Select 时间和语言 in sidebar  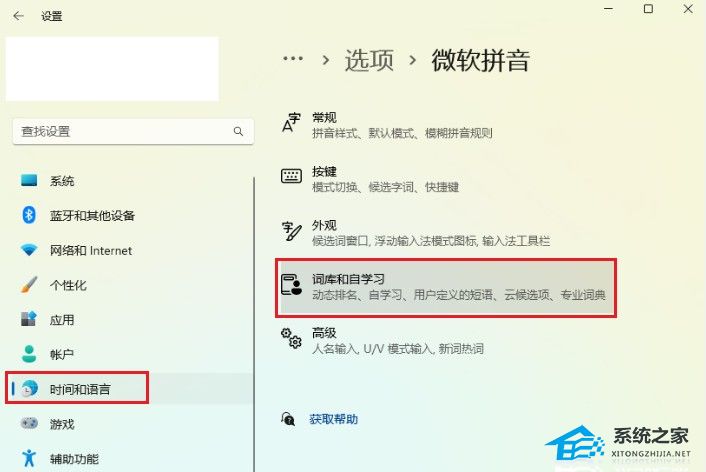77,388
